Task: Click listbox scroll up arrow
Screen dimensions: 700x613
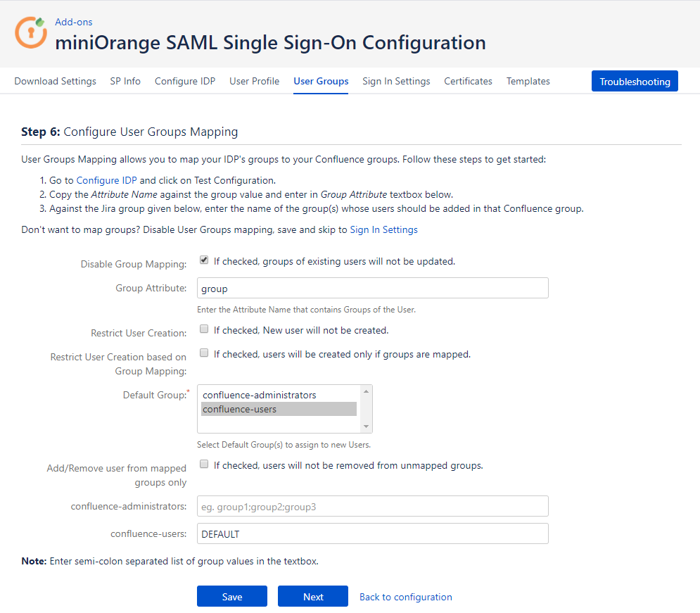Action: [366, 391]
